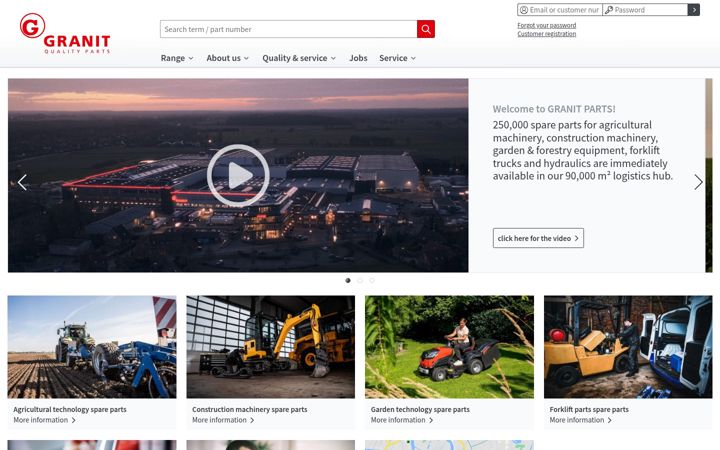Viewport: 720px width, 450px height.
Task: Advance to next carousel slide
Action: [x=698, y=182]
